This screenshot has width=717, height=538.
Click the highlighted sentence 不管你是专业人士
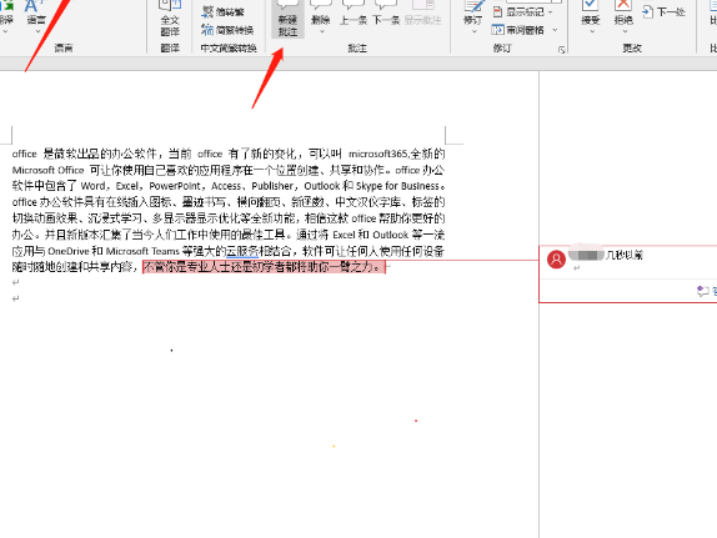(x=264, y=267)
